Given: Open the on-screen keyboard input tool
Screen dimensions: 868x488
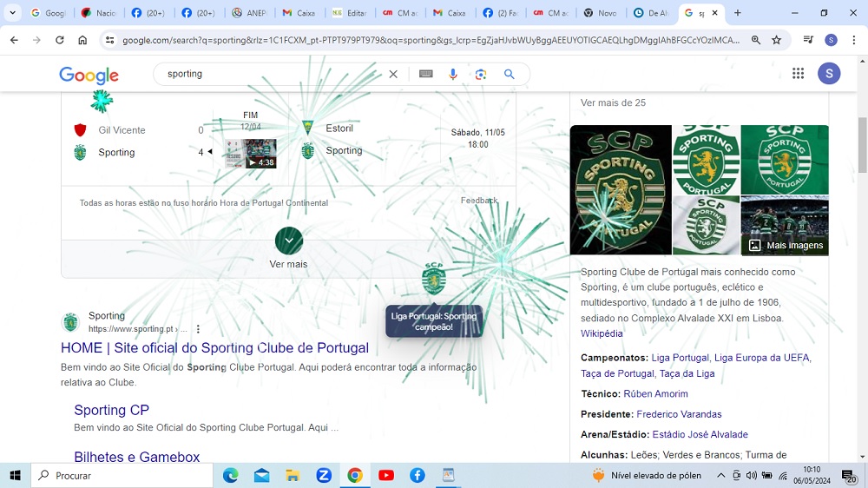Looking at the screenshot, I should click(425, 74).
